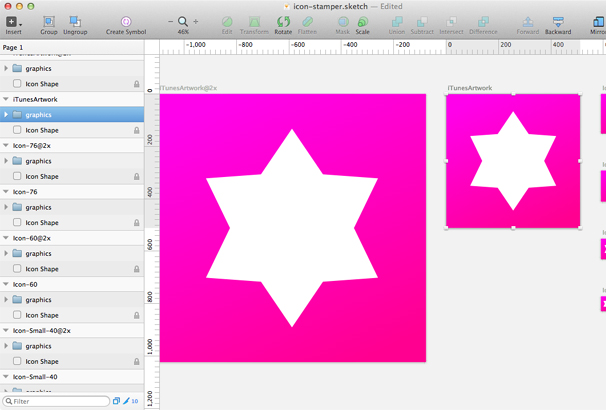Click the Group toolbar icon
This screenshot has height=410, width=606.
coord(48,22)
